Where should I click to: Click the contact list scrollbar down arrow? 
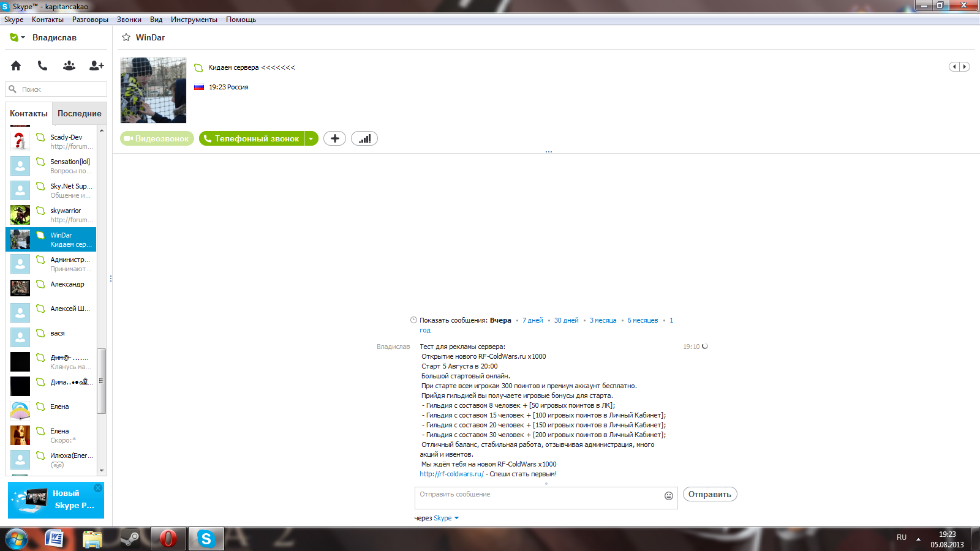tap(102, 471)
